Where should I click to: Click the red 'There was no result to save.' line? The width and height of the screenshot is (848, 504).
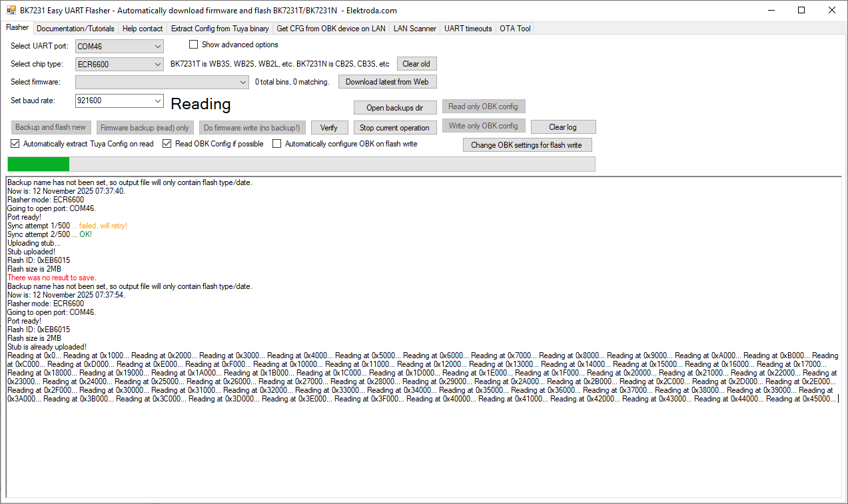pyautogui.click(x=51, y=278)
